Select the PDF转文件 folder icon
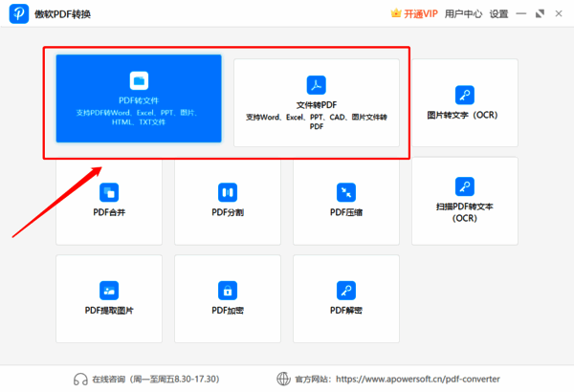 pos(139,80)
